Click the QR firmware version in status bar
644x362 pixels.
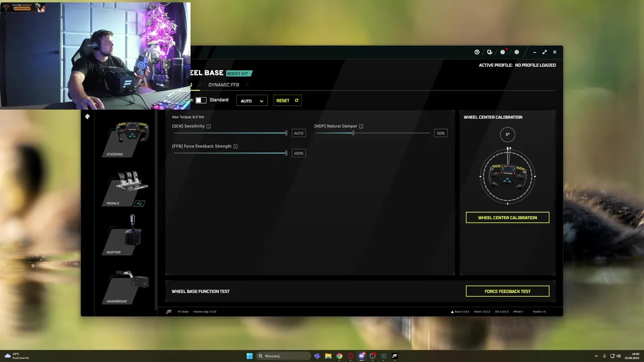tap(501, 312)
